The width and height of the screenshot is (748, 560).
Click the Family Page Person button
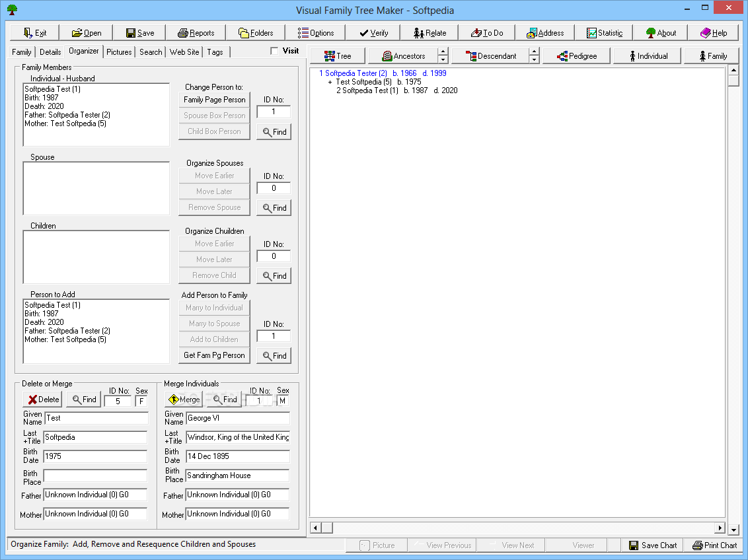214,100
